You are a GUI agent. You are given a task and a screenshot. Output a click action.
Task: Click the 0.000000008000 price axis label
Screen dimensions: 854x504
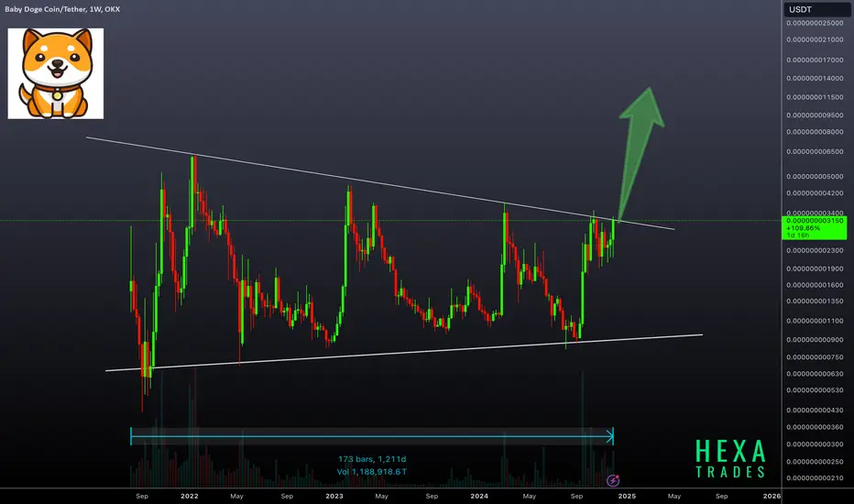pos(815,132)
